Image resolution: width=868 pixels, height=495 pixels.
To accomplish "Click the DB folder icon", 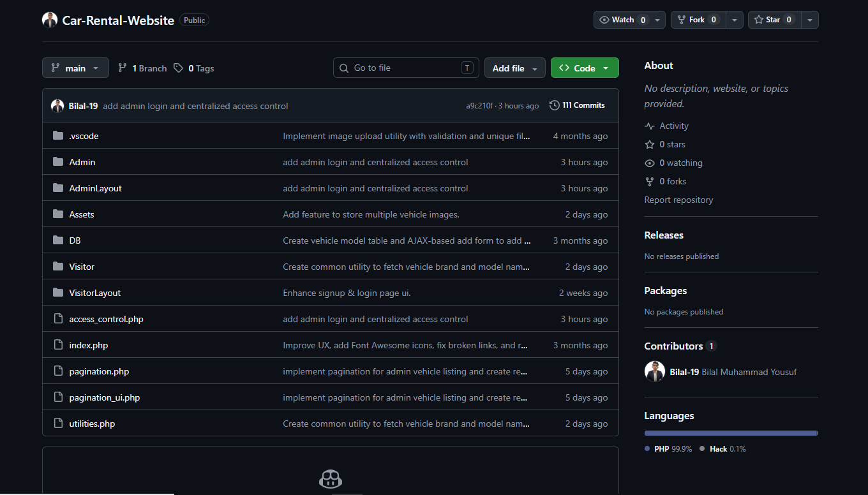I will [x=58, y=240].
